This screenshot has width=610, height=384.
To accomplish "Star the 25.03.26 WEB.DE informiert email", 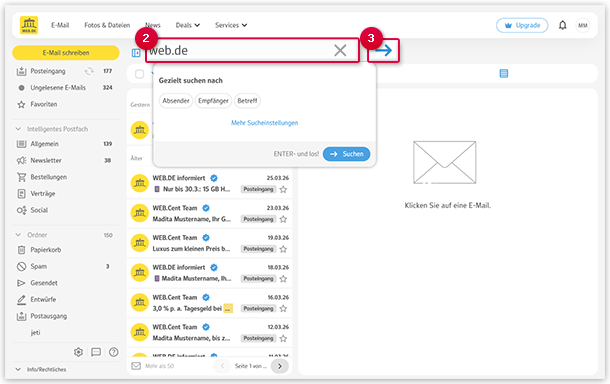I will [283, 189].
